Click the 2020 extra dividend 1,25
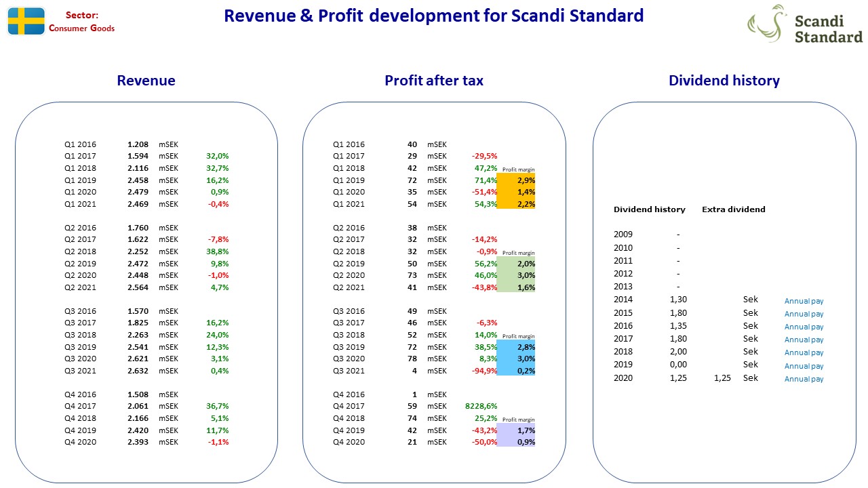This screenshot has width=868, height=488. point(722,378)
